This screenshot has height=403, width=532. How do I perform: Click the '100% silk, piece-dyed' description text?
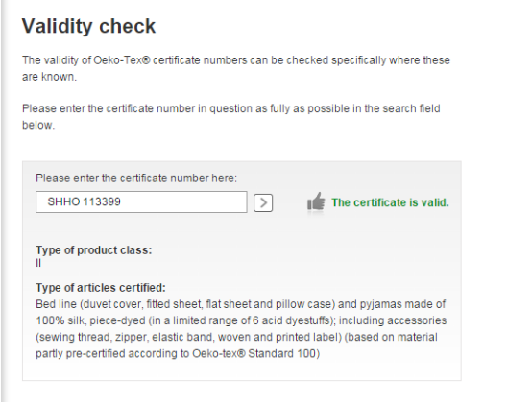point(90,320)
